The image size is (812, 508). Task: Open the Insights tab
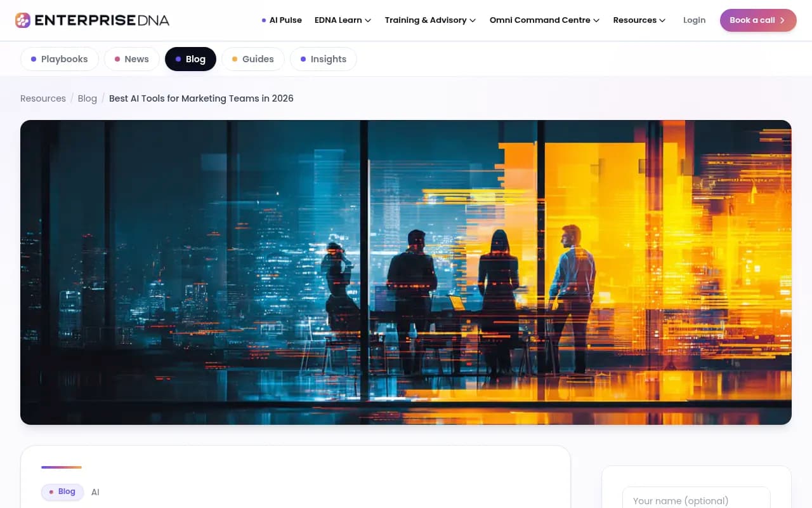(324, 59)
